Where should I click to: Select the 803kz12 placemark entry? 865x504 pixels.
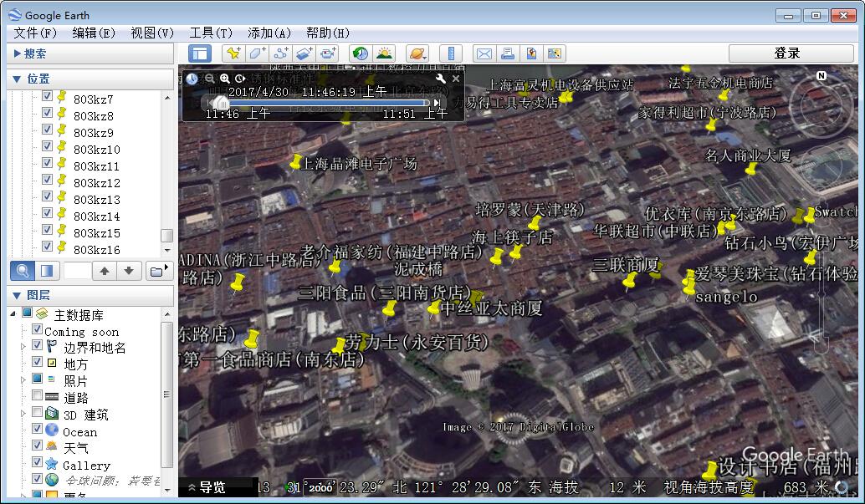(x=96, y=182)
